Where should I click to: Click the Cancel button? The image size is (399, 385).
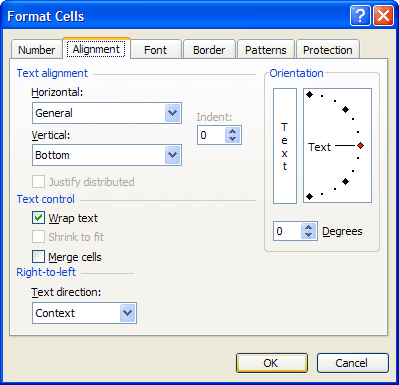tap(353, 363)
